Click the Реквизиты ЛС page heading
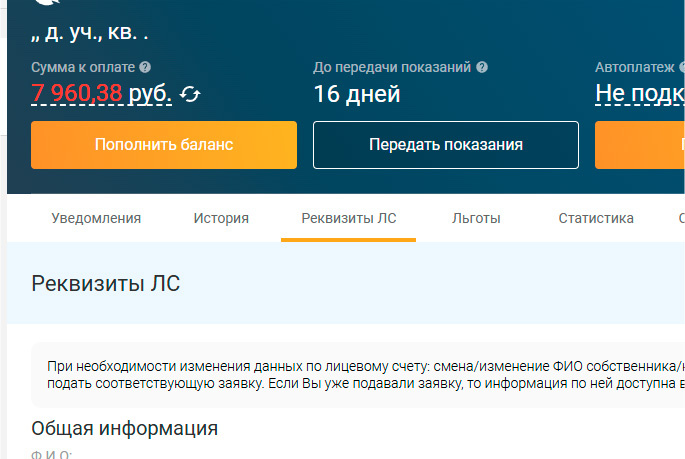This screenshot has height=459, width=685. click(106, 283)
